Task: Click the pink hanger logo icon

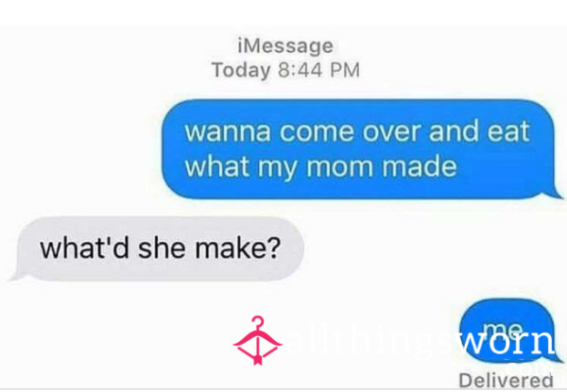Action: pyautogui.click(x=257, y=341)
